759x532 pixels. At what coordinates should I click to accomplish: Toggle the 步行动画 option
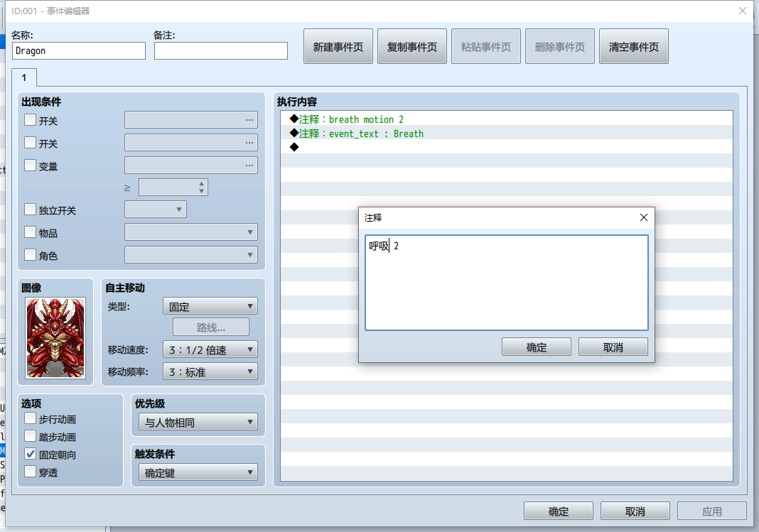[x=30, y=418]
